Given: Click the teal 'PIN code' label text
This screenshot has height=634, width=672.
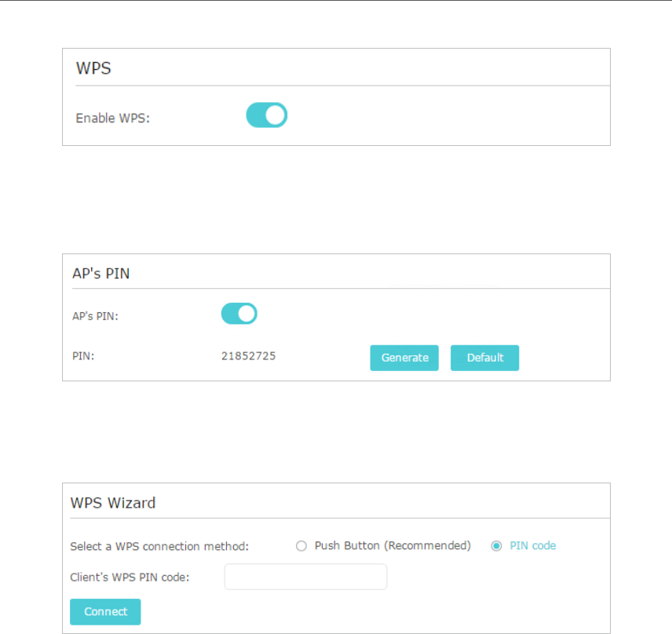Looking at the screenshot, I should point(533,546).
